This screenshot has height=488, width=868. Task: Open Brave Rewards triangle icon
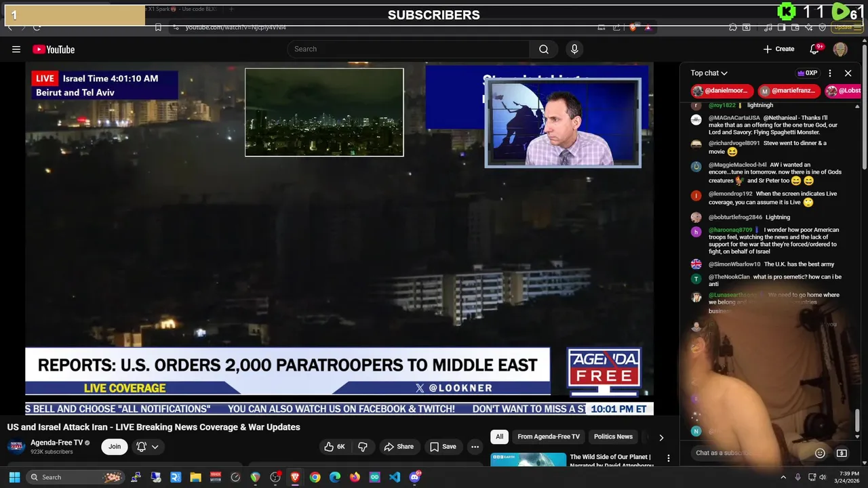(648, 27)
